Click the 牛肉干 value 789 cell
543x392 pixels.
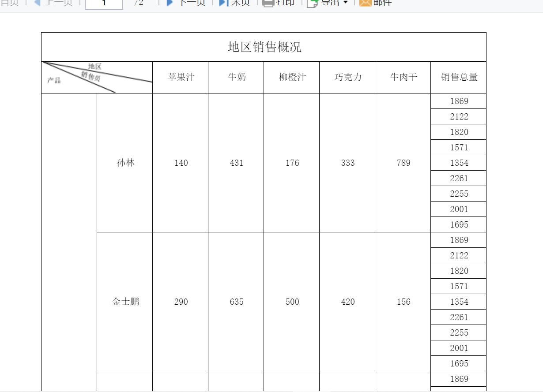click(x=403, y=163)
